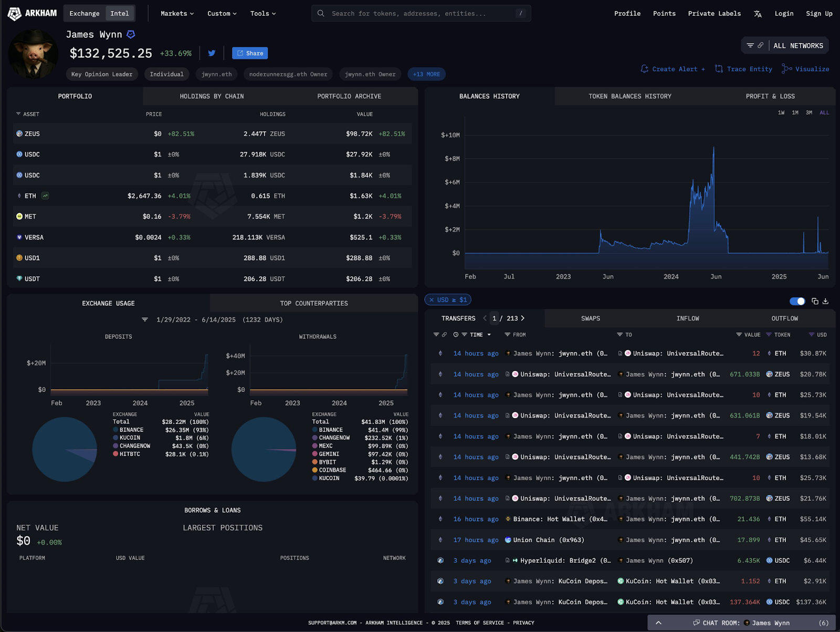Download the transfers data
Screen dimensions: 840x632
click(826, 301)
